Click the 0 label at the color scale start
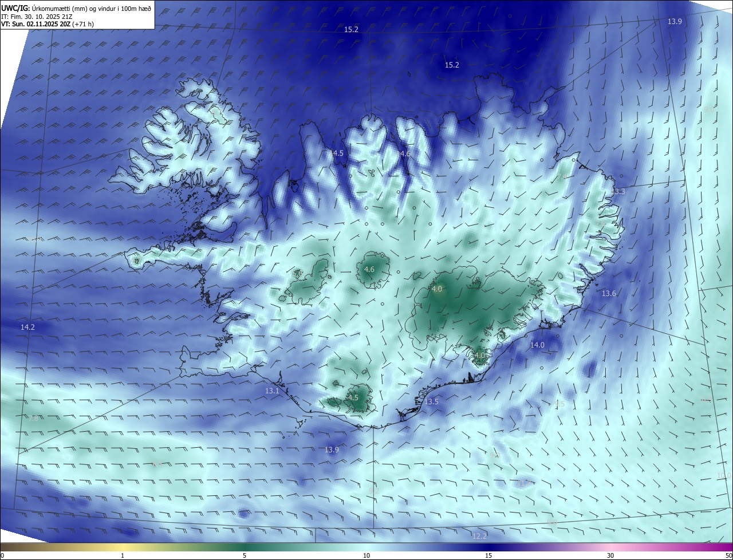The height and width of the screenshot is (560, 733). pos(2,555)
